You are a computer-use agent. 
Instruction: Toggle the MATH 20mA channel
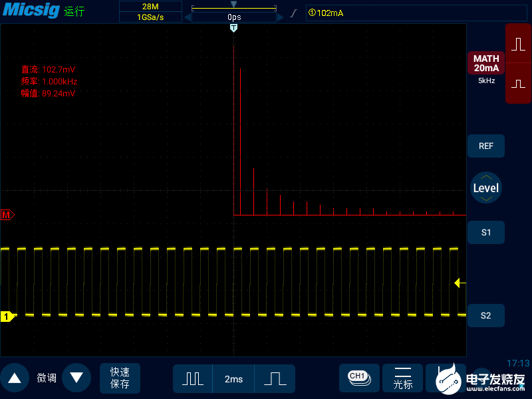click(486, 64)
